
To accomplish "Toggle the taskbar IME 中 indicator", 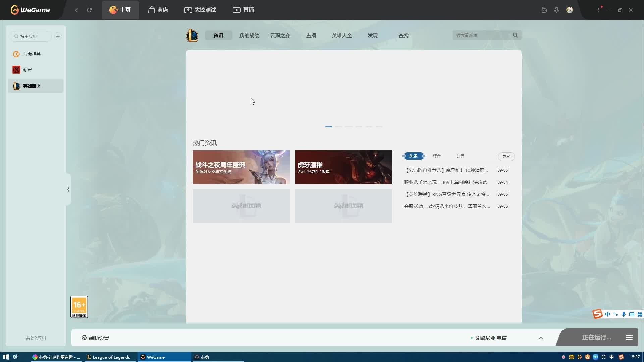I will coord(611,357).
